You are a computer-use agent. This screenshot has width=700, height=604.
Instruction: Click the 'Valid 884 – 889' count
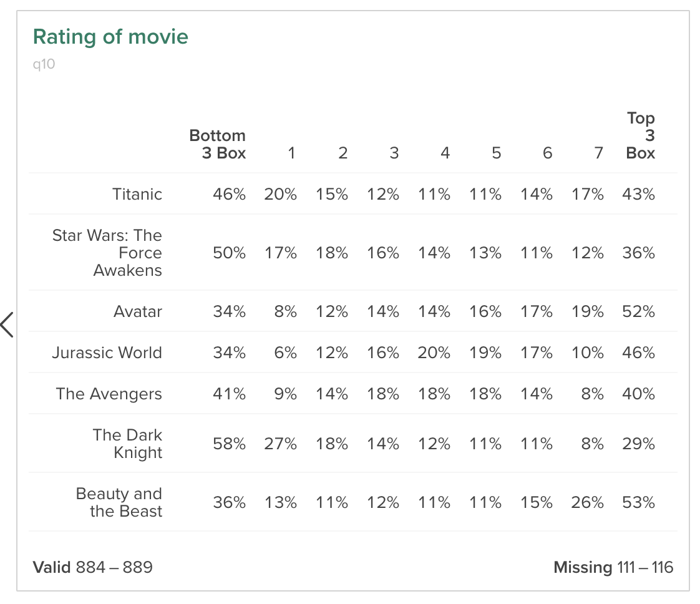93,567
